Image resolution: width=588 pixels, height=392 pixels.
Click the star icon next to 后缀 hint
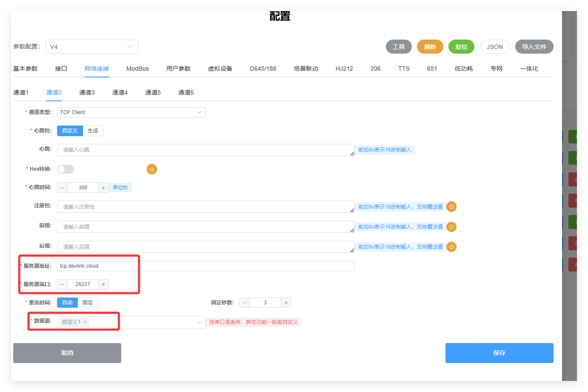[x=451, y=247]
